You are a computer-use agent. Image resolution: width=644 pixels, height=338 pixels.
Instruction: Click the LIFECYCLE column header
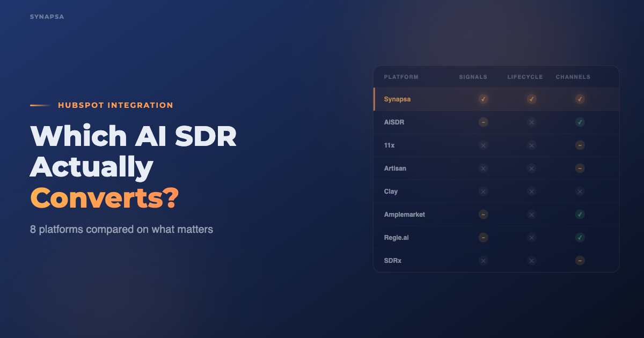click(x=525, y=77)
